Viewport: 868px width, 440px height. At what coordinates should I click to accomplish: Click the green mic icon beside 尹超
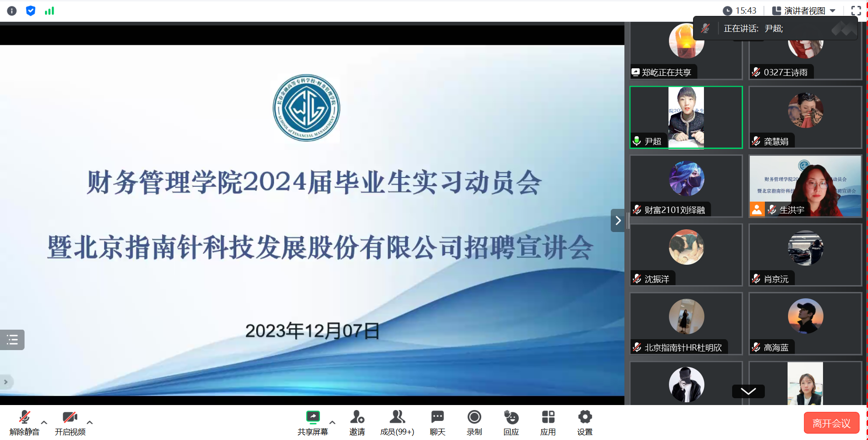[x=637, y=141]
